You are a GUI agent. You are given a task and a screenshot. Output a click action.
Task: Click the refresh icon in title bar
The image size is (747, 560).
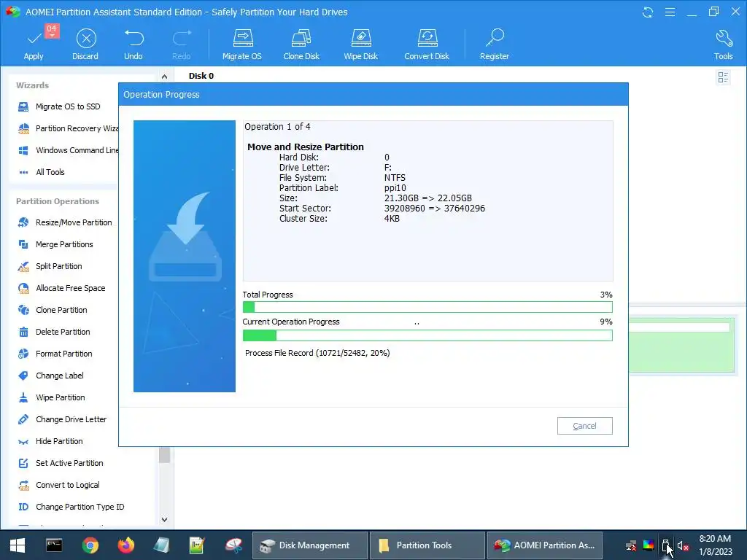[x=648, y=12]
